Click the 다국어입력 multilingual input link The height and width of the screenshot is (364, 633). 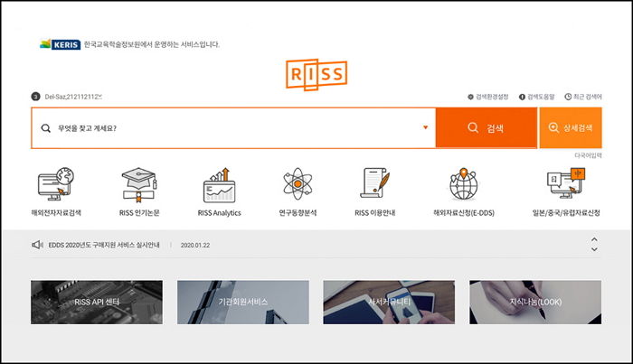click(x=588, y=155)
